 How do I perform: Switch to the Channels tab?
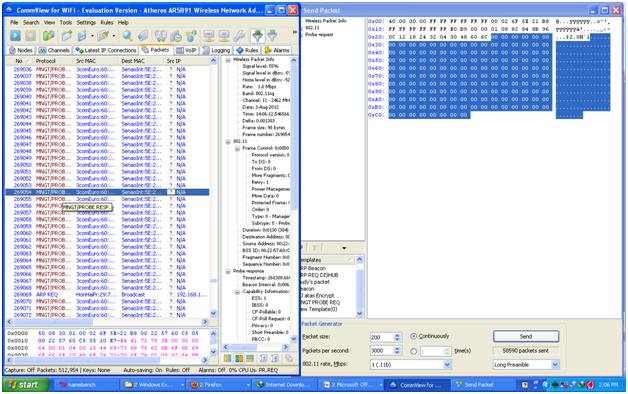pyautogui.click(x=54, y=50)
